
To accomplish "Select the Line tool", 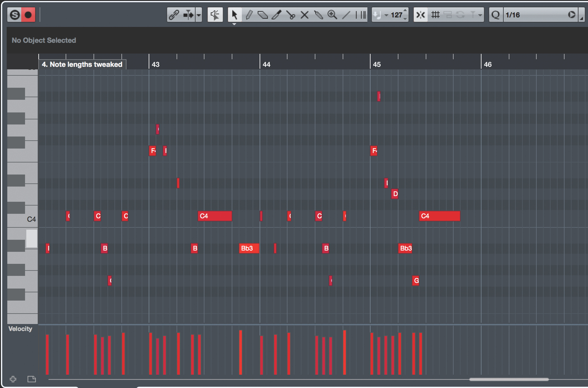I will click(x=346, y=15).
